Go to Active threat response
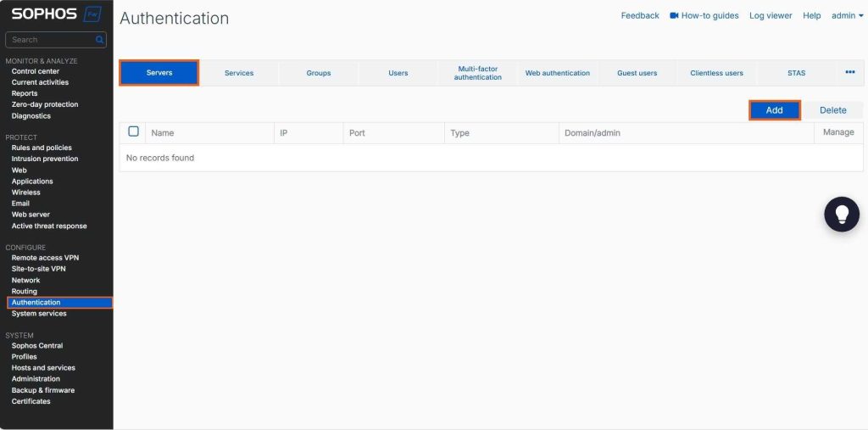Screen dimensions: 868x430 tap(49, 226)
